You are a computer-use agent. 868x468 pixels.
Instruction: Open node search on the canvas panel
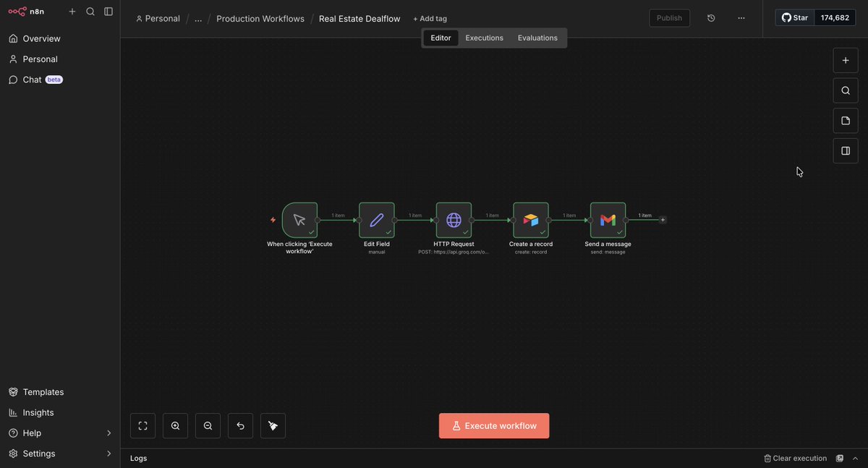(x=846, y=90)
